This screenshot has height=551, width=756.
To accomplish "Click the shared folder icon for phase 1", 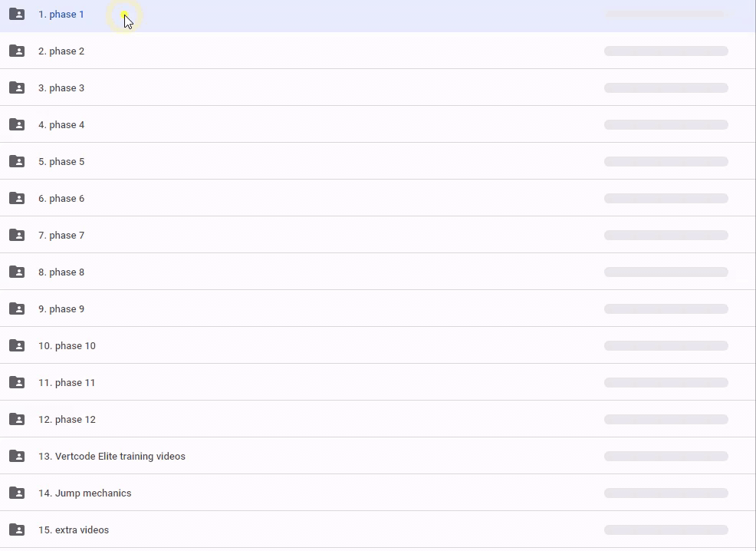I will (17, 15).
